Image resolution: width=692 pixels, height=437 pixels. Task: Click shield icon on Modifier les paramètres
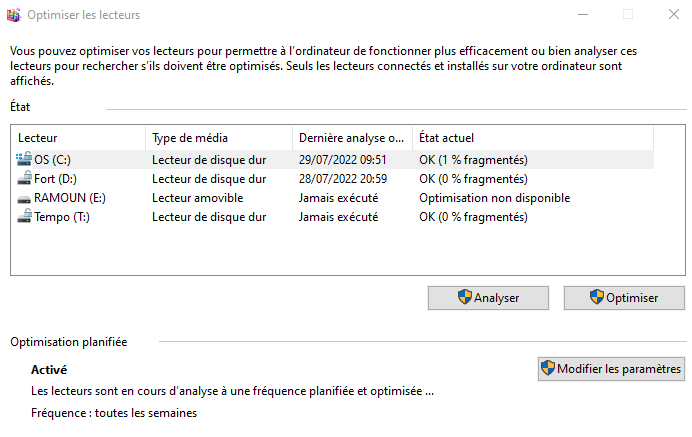point(549,368)
